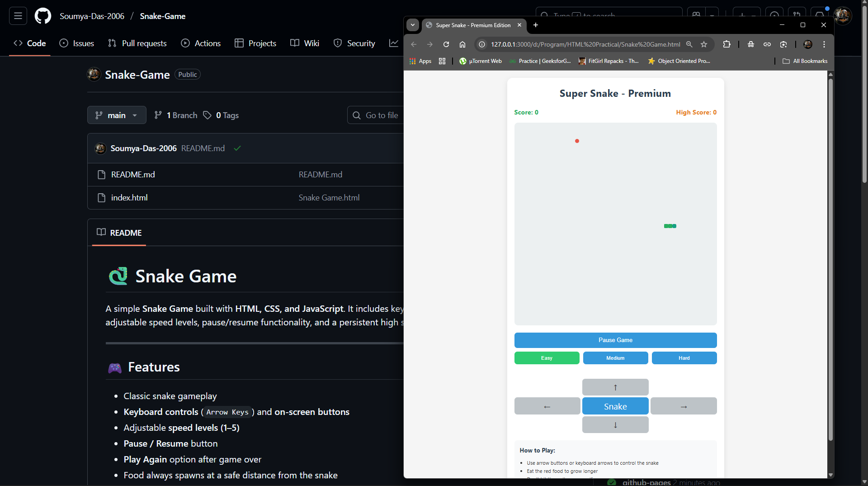Open the main branch dropdown
This screenshot has width=868, height=486.
117,115
